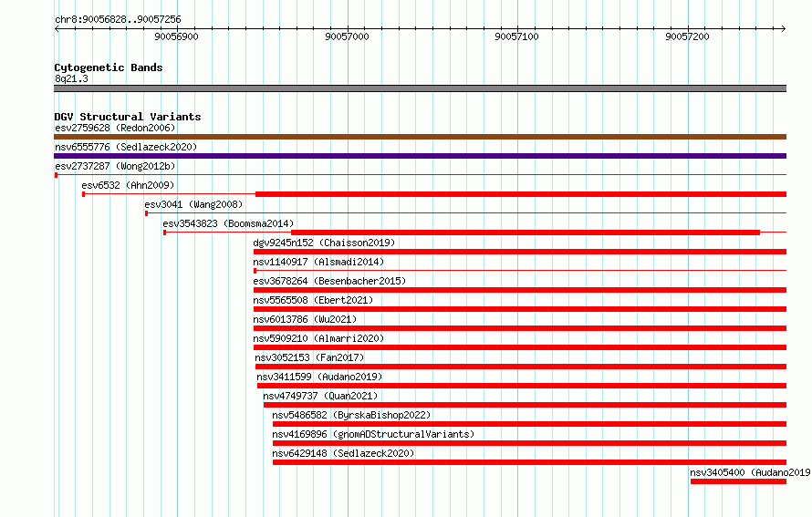Select the red bar under nsv4749737 label
812x517 pixels.
526,405
